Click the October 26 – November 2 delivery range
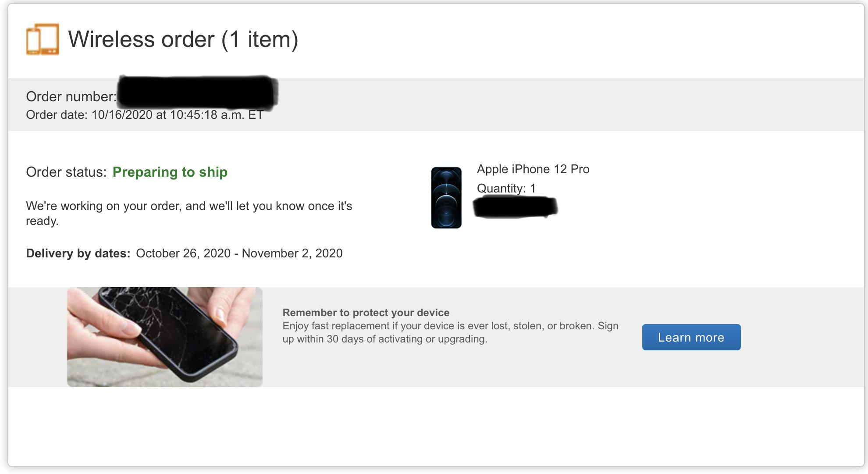Screen dimensions: 868x474 239,253
